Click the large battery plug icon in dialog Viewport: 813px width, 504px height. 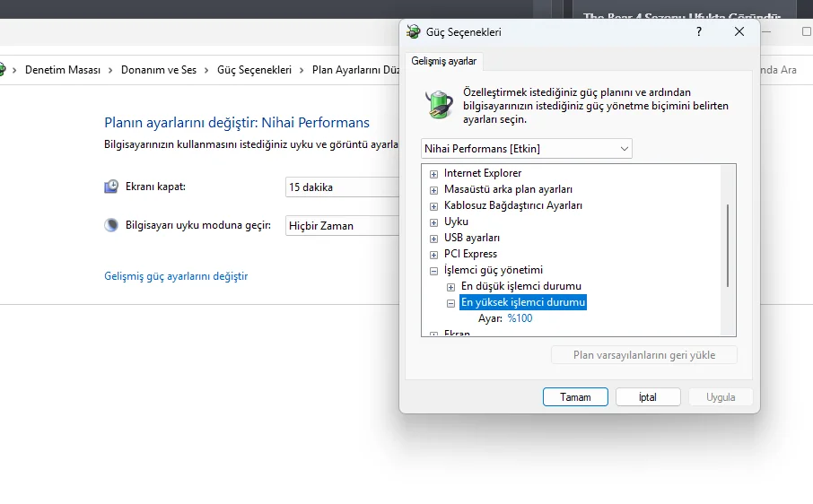(439, 104)
